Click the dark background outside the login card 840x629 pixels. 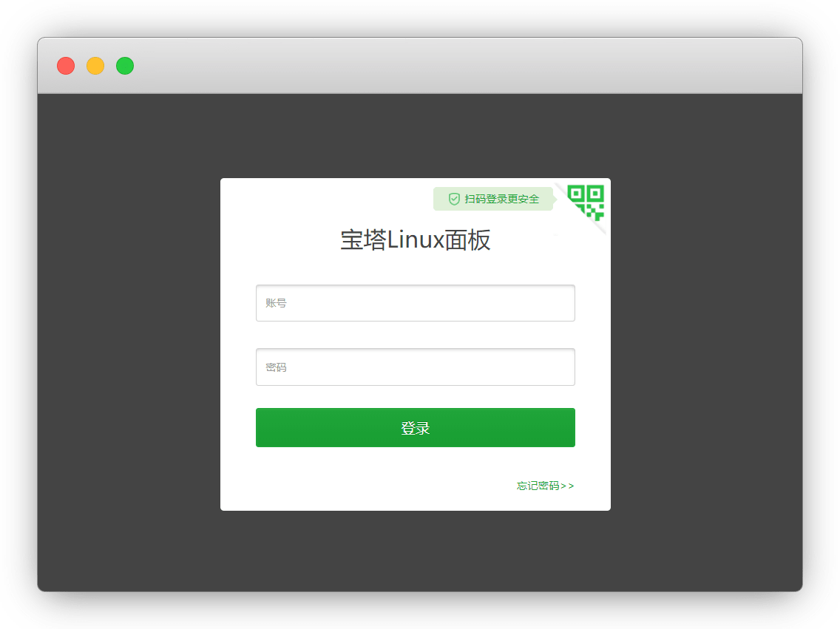(126, 333)
